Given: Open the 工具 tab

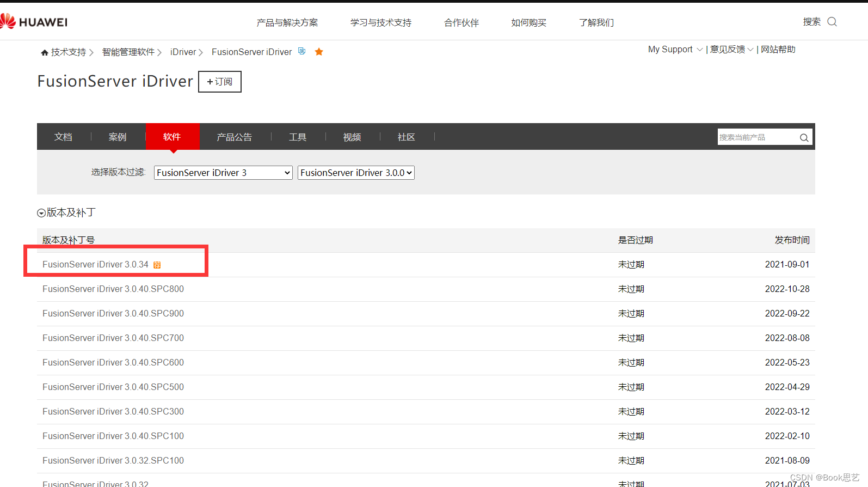Looking at the screenshot, I should (x=298, y=137).
